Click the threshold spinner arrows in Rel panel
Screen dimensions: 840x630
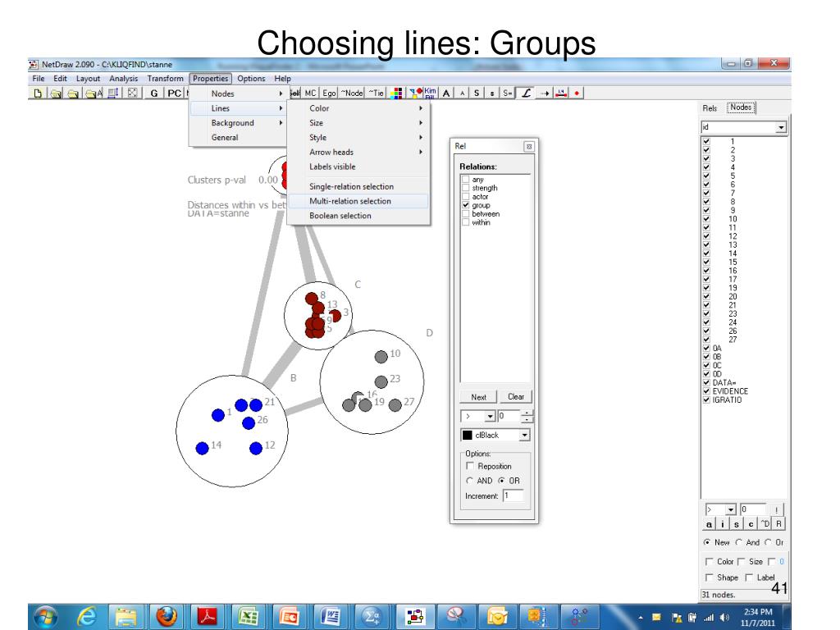(x=527, y=416)
